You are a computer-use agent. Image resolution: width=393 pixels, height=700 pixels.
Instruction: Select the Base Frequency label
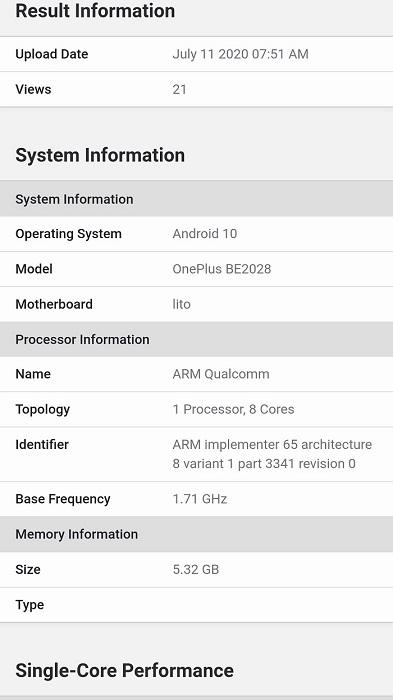click(x=63, y=499)
